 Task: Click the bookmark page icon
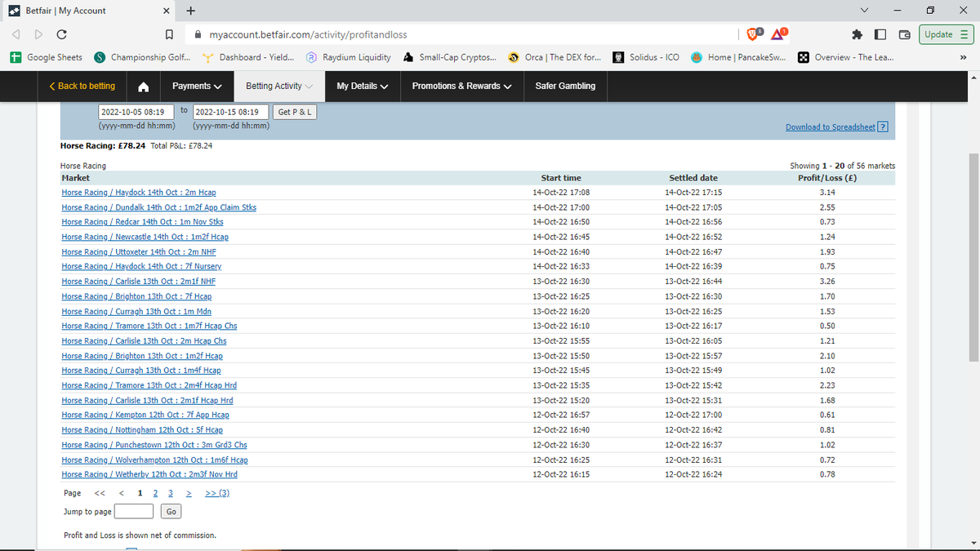pyautogui.click(x=168, y=34)
